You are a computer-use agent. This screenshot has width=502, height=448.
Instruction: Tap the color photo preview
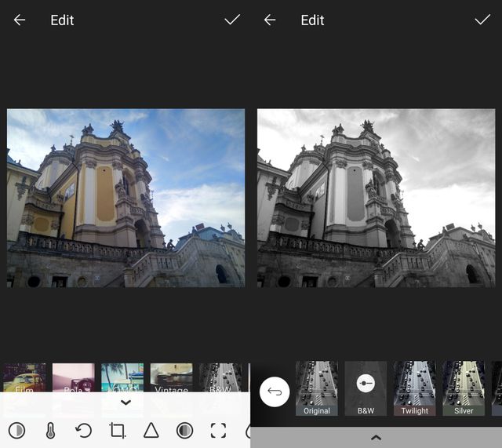coord(125,198)
